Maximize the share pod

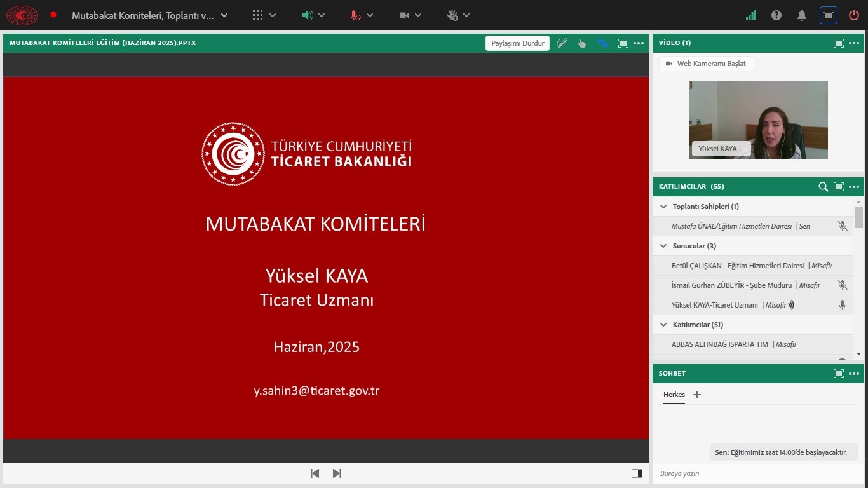point(623,43)
